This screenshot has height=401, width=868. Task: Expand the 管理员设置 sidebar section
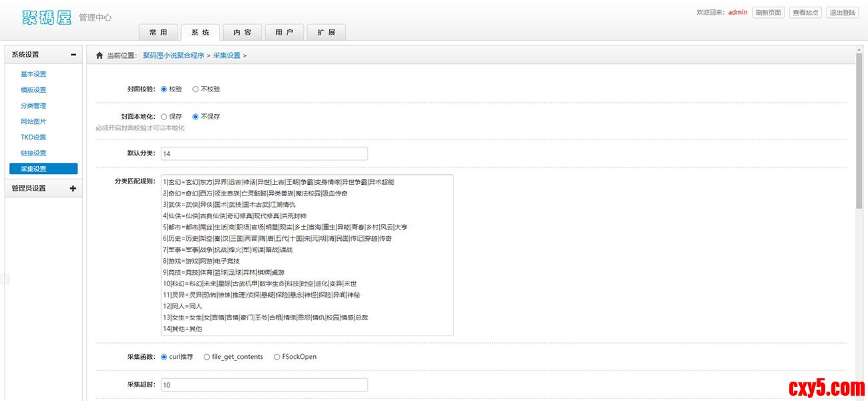pos(73,188)
